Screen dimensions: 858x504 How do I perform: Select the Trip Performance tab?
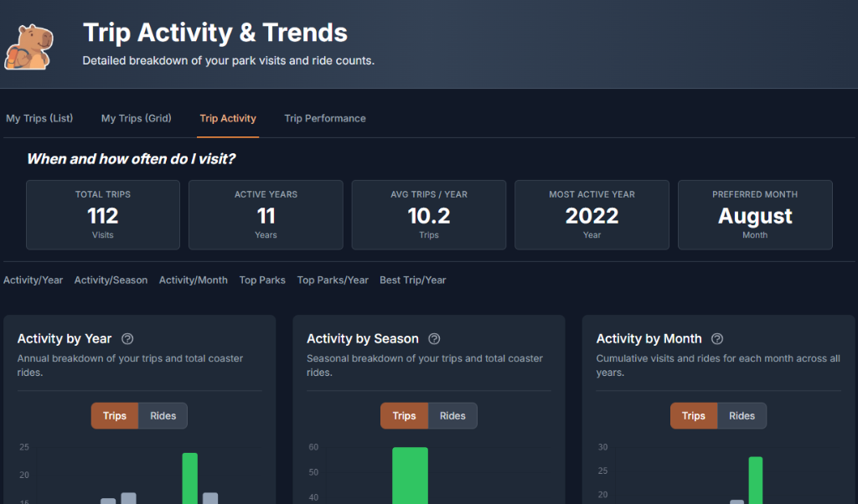[x=325, y=118]
